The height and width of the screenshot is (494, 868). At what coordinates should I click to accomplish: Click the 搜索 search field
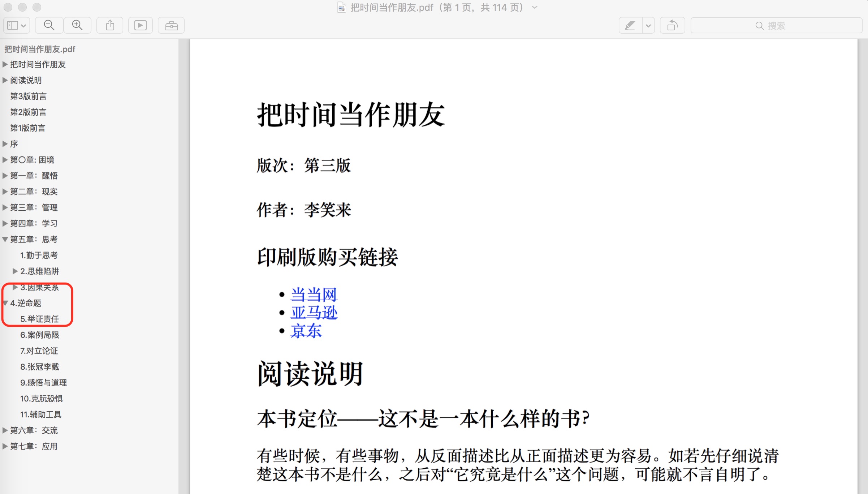[776, 25]
